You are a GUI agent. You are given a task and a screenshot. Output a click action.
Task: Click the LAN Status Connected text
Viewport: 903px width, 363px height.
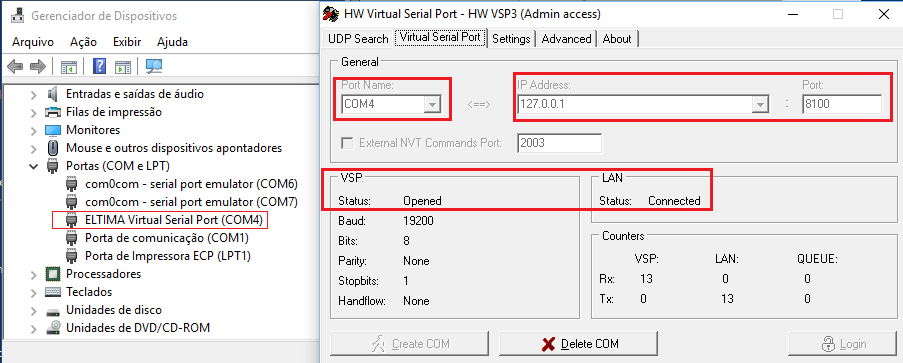pos(674,201)
